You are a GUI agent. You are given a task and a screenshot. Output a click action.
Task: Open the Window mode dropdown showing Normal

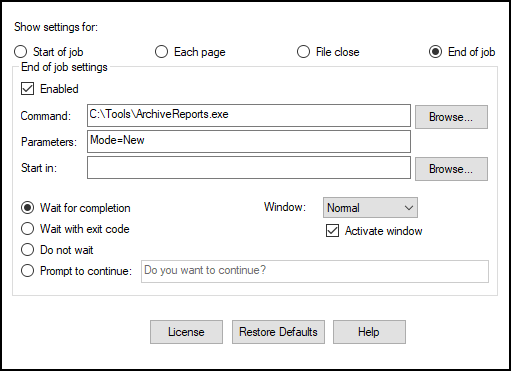click(x=370, y=208)
